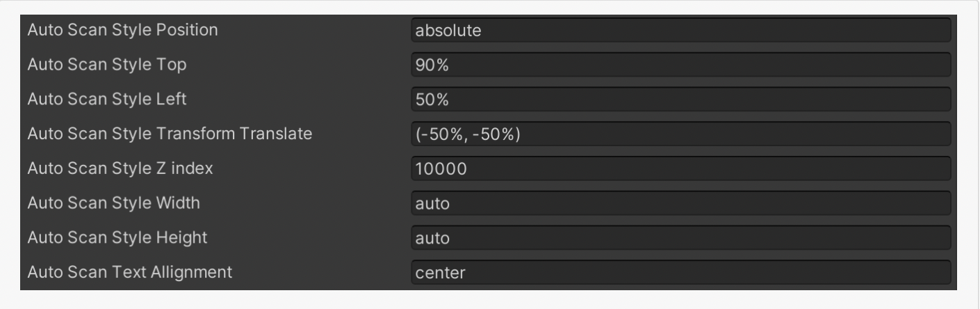Viewport: 980px width, 309px height.
Task: Click the Auto Scan Style Width field
Action: point(680,203)
